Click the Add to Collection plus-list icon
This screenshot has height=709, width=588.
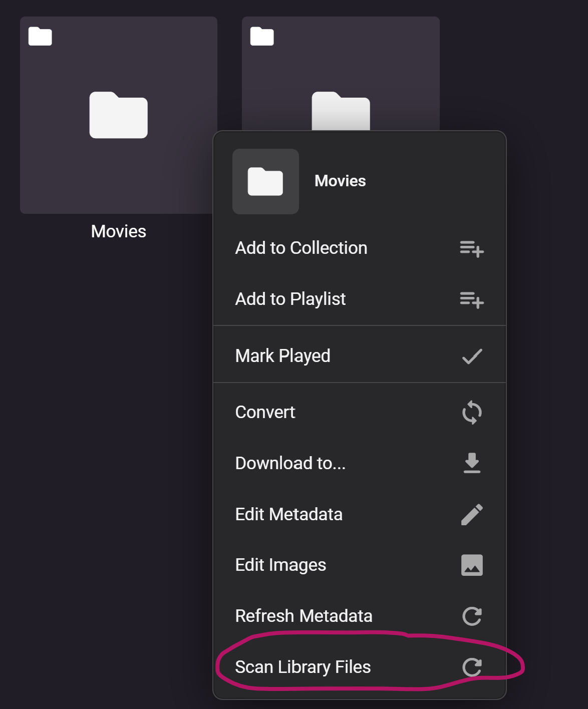point(472,249)
